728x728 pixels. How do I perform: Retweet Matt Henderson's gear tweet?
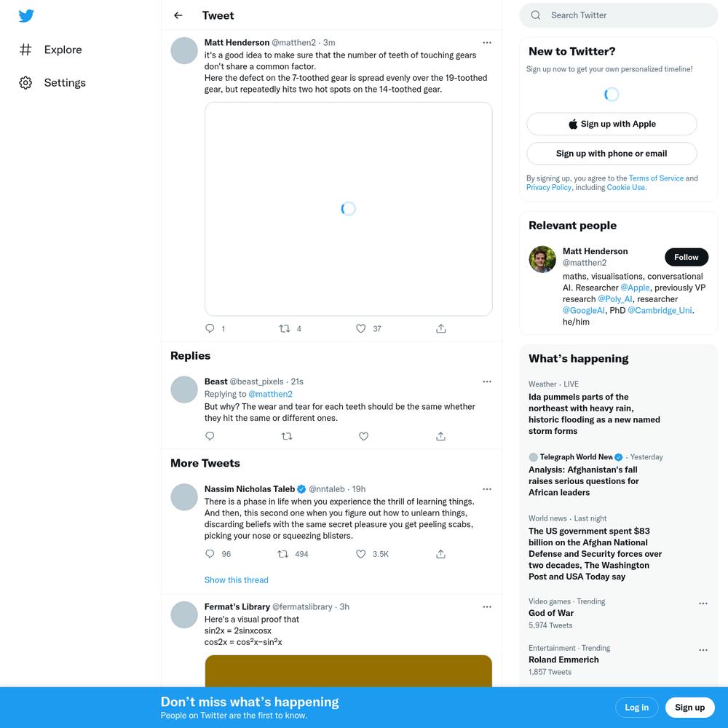[x=285, y=329]
